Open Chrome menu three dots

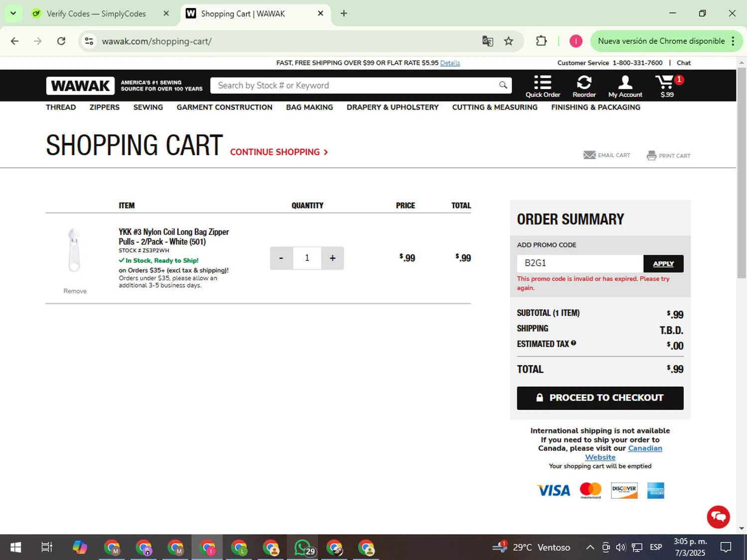[733, 41]
